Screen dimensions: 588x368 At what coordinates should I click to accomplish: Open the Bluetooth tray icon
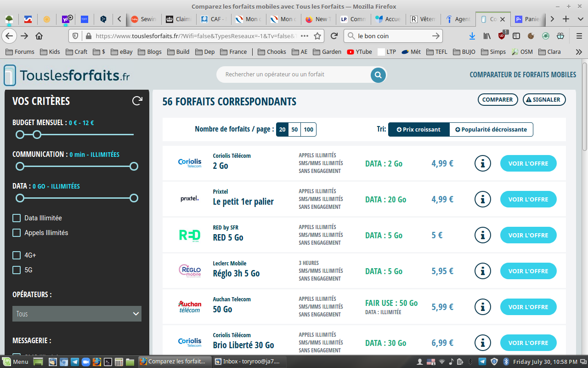[x=506, y=362]
